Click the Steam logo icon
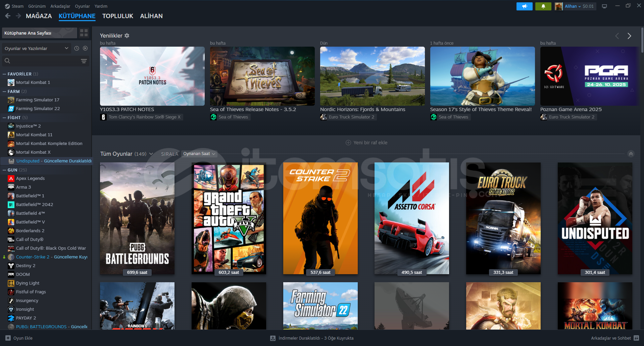 pyautogui.click(x=7, y=6)
